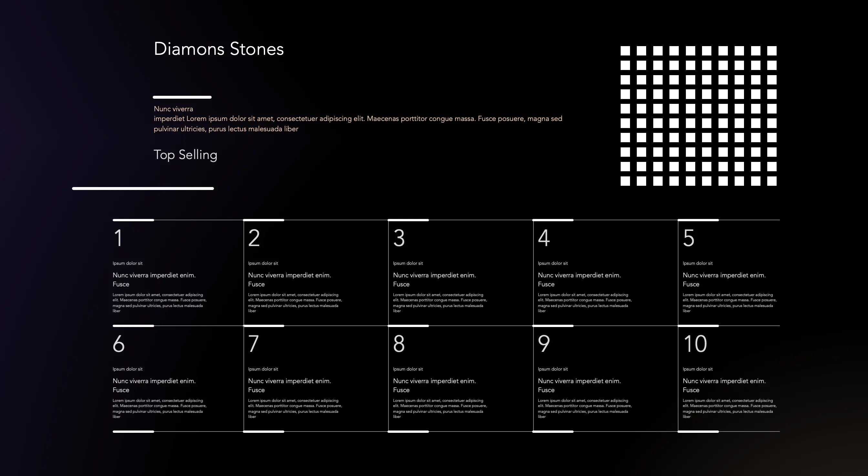This screenshot has width=868, height=476.
Task: Select the large number 1
Action: point(118,238)
